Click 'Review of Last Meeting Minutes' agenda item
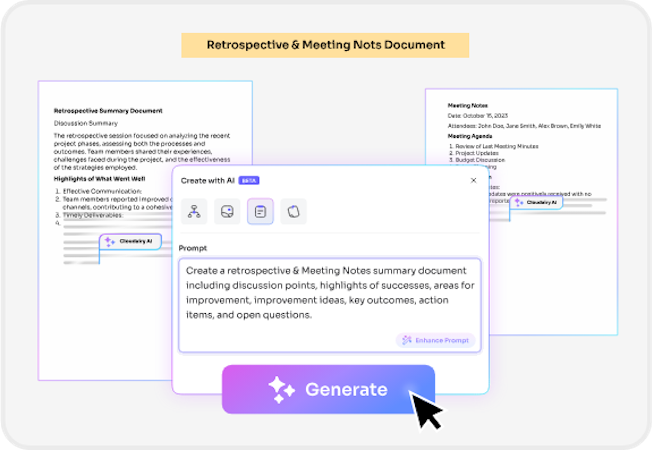 click(497, 146)
